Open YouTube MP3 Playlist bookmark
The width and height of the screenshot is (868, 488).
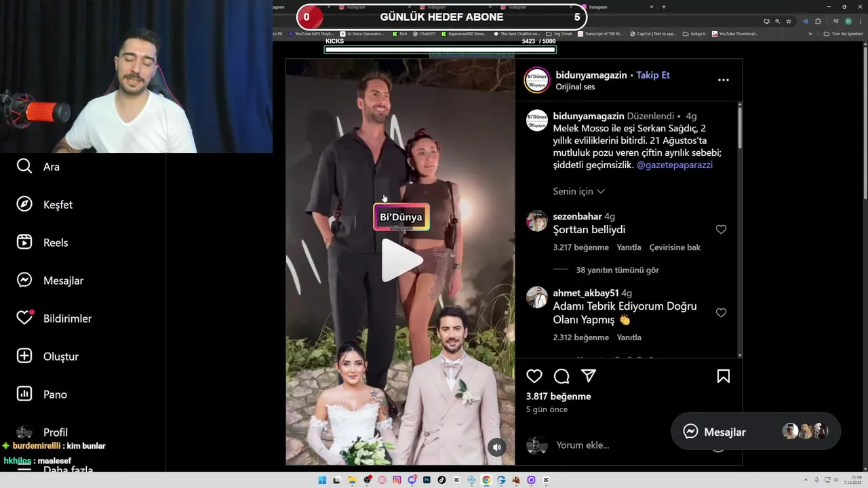pos(311,33)
